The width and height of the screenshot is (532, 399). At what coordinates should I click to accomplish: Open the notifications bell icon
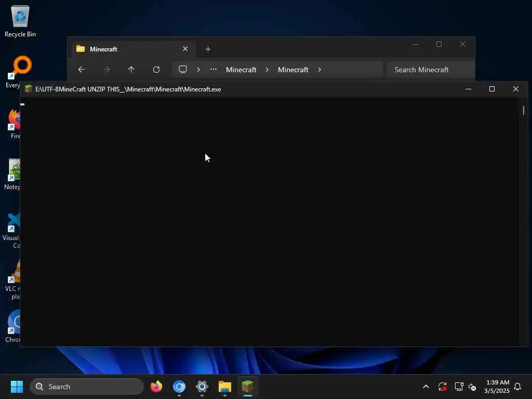[517, 387]
